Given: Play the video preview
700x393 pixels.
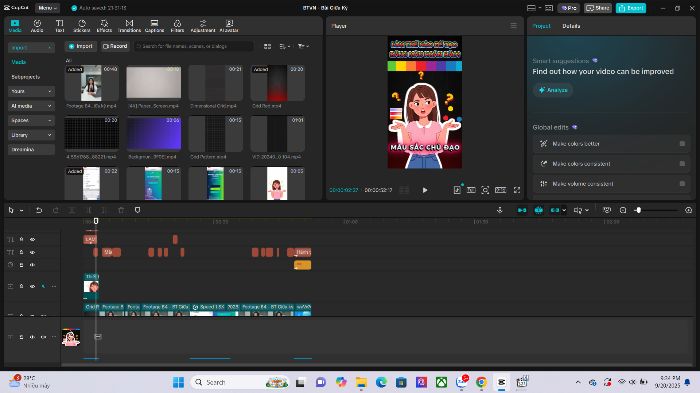Looking at the screenshot, I should tap(425, 190).
